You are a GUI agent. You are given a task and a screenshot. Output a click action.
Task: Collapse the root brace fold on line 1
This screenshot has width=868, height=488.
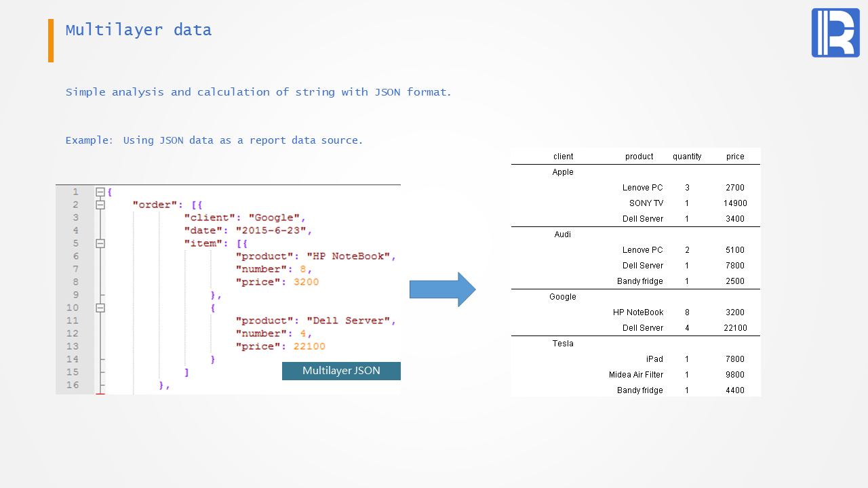click(100, 192)
